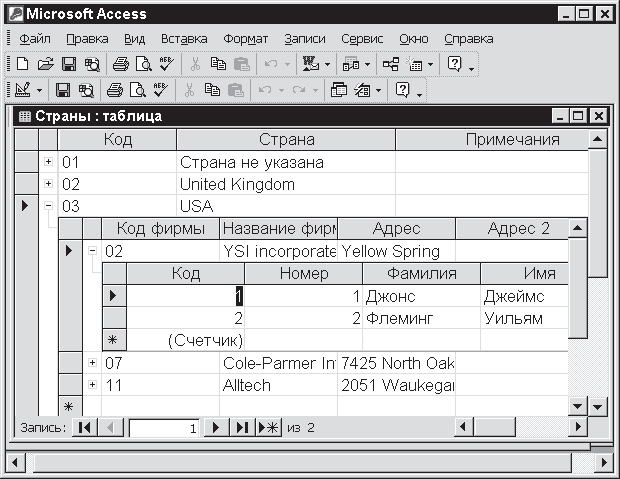Expand the Alltech company row

click(92, 385)
